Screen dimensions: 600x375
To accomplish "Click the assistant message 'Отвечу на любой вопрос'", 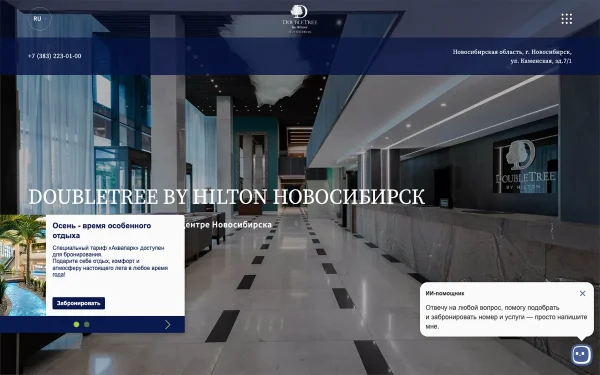I will pos(506,317).
